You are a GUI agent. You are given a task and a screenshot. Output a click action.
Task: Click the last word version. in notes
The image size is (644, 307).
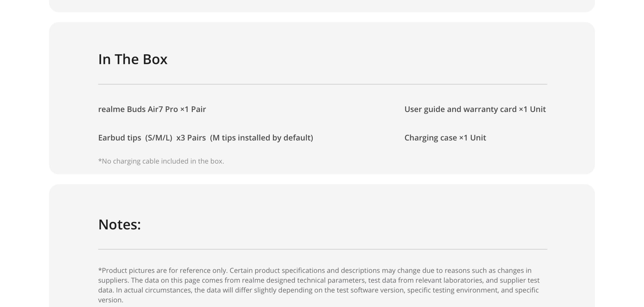(x=111, y=300)
